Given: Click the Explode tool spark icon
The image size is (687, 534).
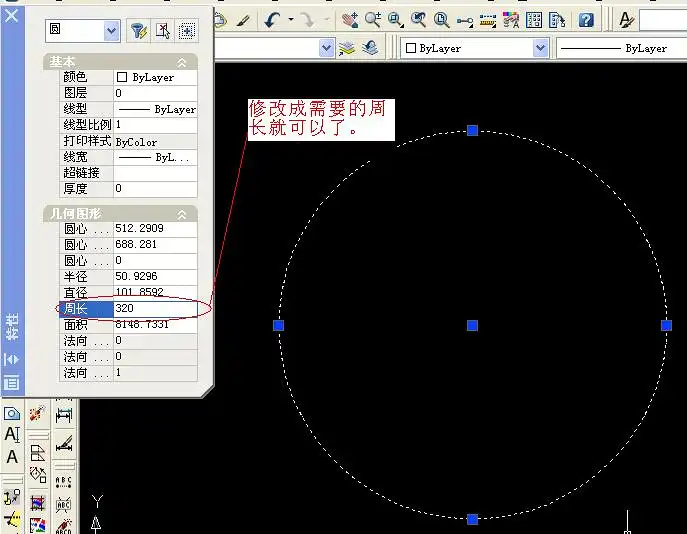Looking at the screenshot, I should 37,413.
